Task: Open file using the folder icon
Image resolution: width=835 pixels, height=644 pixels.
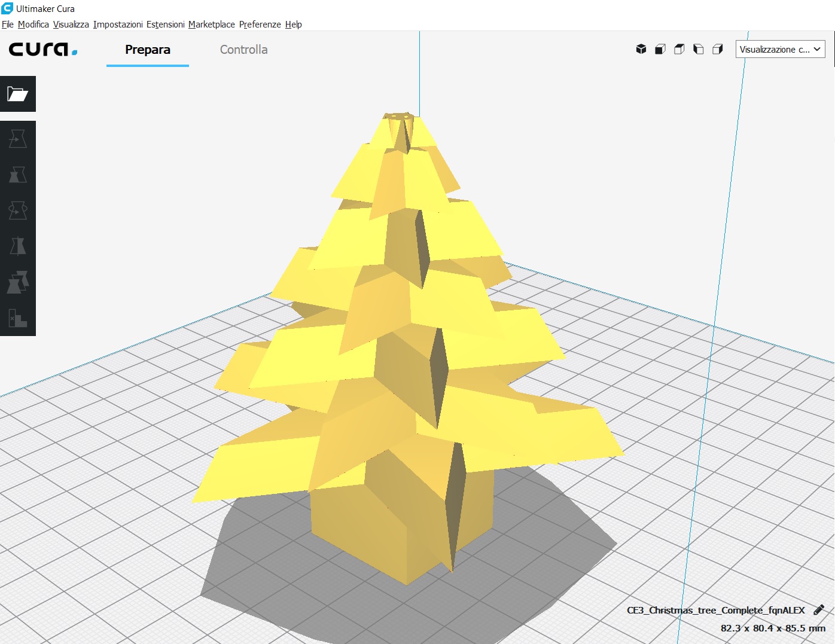Action: [x=18, y=94]
